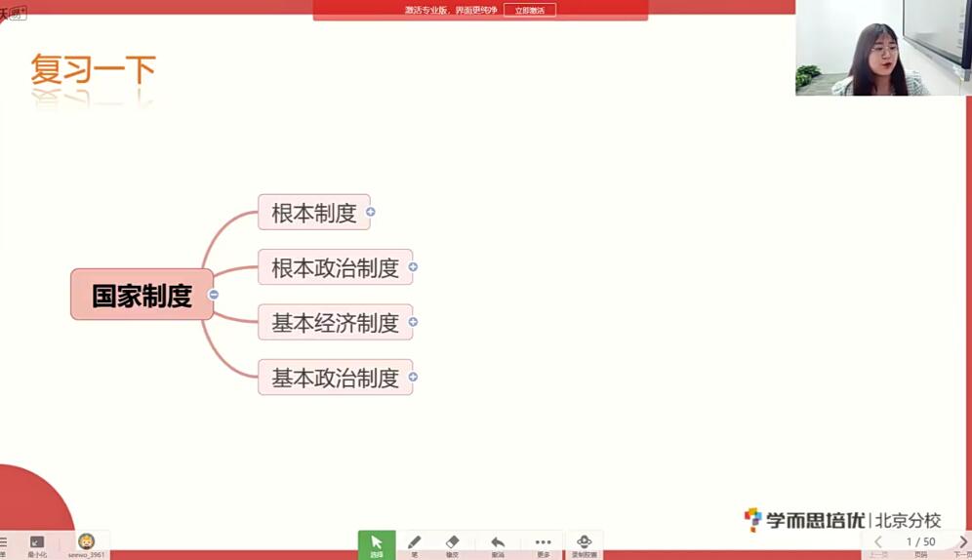Collapse the 国家制度 root node

(214, 295)
